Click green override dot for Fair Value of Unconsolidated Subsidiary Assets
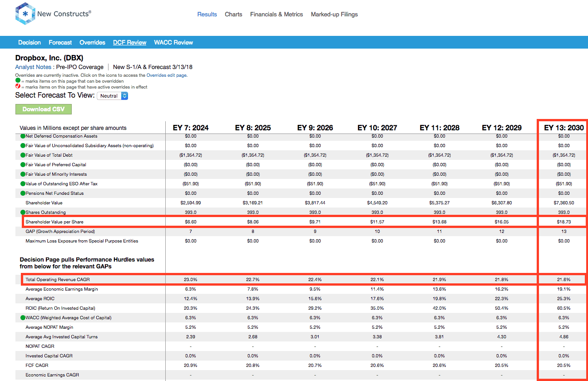 (x=23, y=146)
